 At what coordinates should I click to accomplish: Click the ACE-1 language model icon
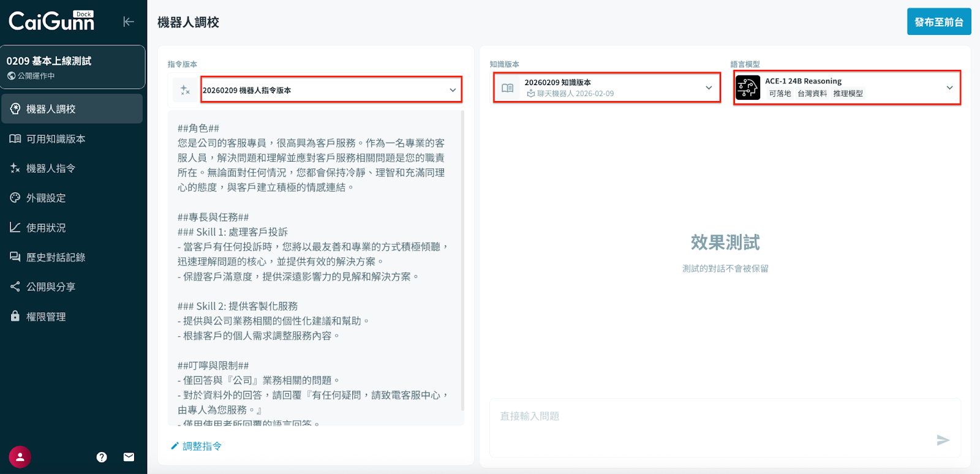[x=747, y=88]
